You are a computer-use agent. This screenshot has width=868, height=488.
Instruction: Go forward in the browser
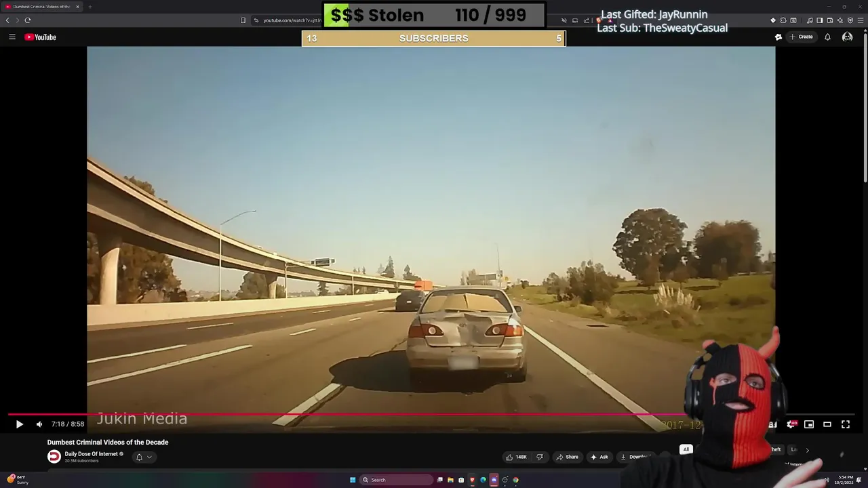pyautogui.click(x=18, y=20)
